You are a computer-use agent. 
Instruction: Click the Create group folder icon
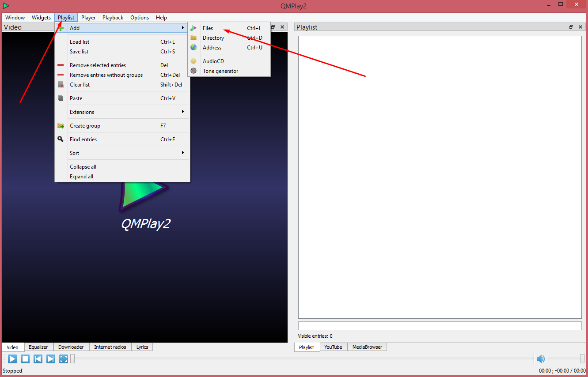coord(61,126)
